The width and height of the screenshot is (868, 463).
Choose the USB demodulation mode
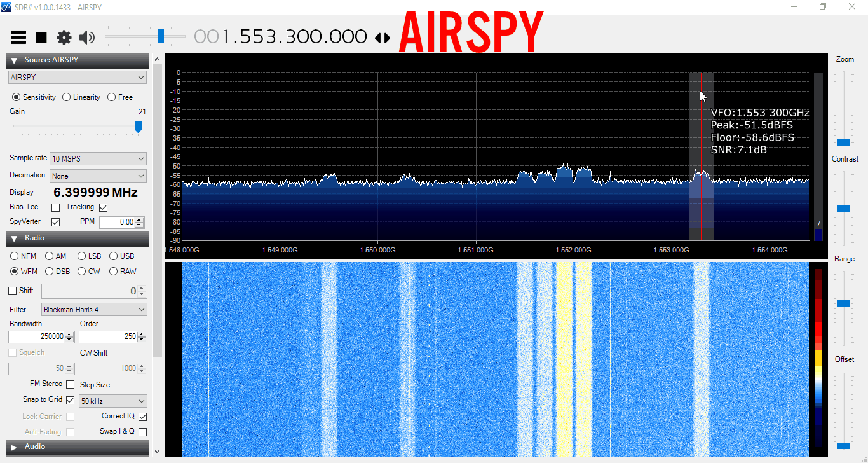click(114, 256)
